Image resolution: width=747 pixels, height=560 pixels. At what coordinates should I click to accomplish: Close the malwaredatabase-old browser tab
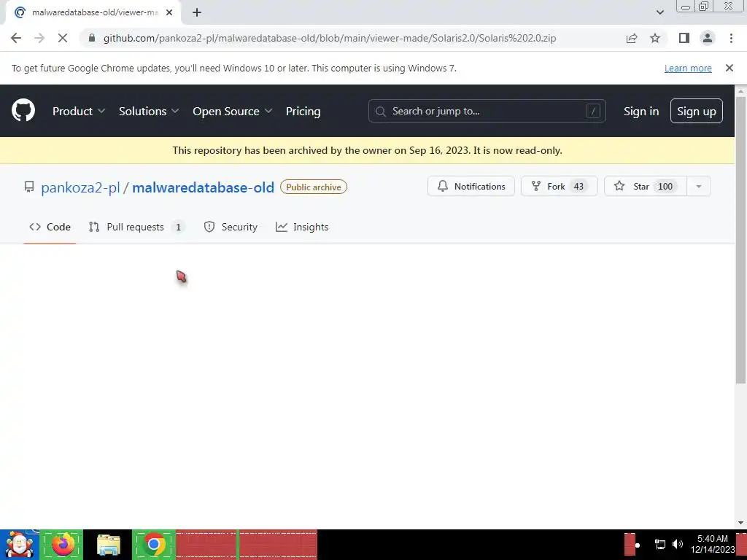[169, 12]
